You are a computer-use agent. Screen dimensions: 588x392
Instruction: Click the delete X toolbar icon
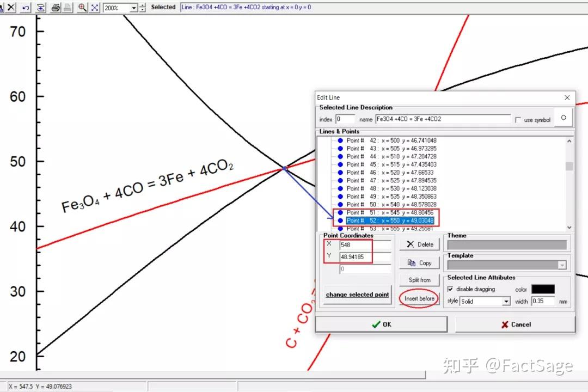click(11, 8)
